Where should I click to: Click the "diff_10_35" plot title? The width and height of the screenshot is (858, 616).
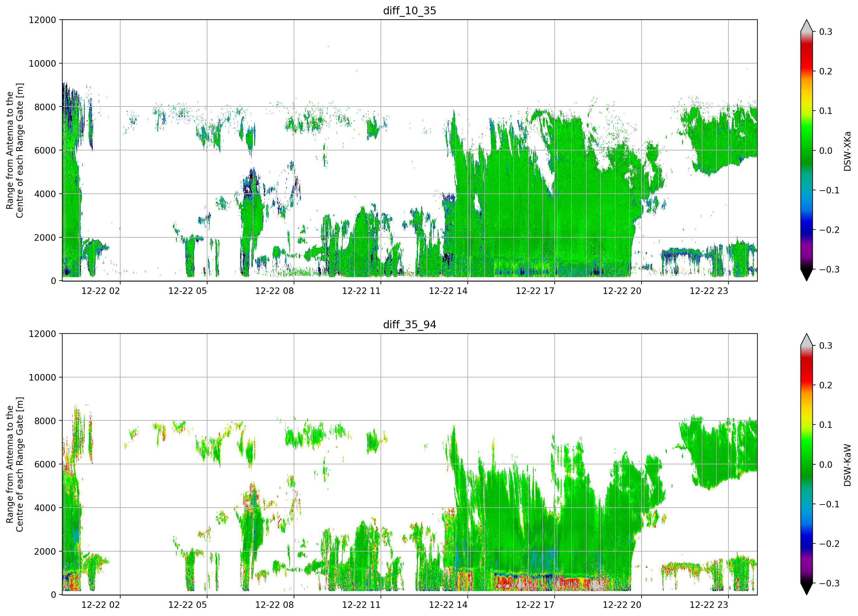tap(409, 11)
